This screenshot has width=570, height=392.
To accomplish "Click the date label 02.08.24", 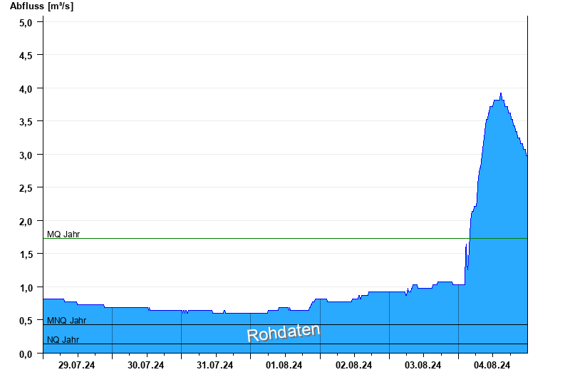I will pos(353,365).
